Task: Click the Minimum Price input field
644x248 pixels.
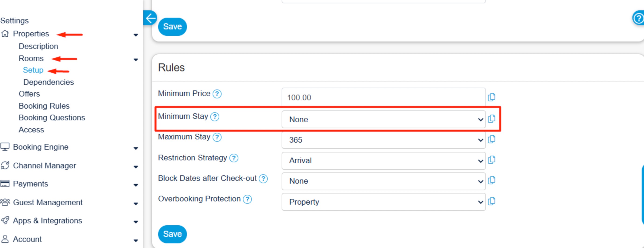Action: 383,97
